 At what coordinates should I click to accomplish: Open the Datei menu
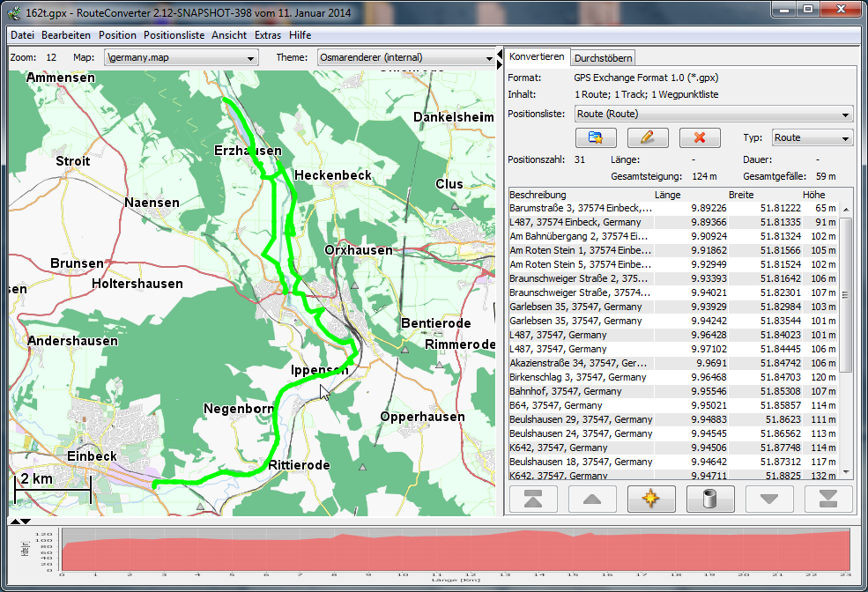coord(23,35)
